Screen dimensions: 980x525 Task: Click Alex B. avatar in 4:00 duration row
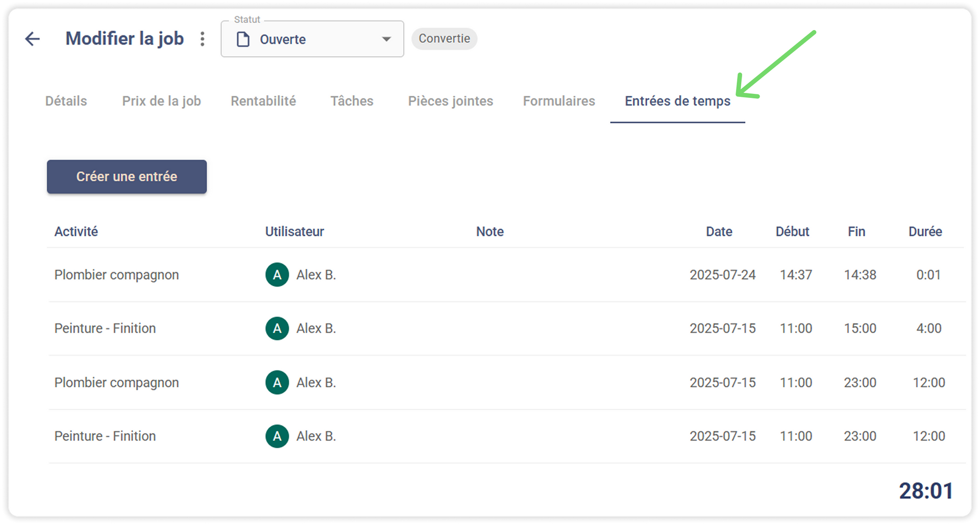coord(277,329)
